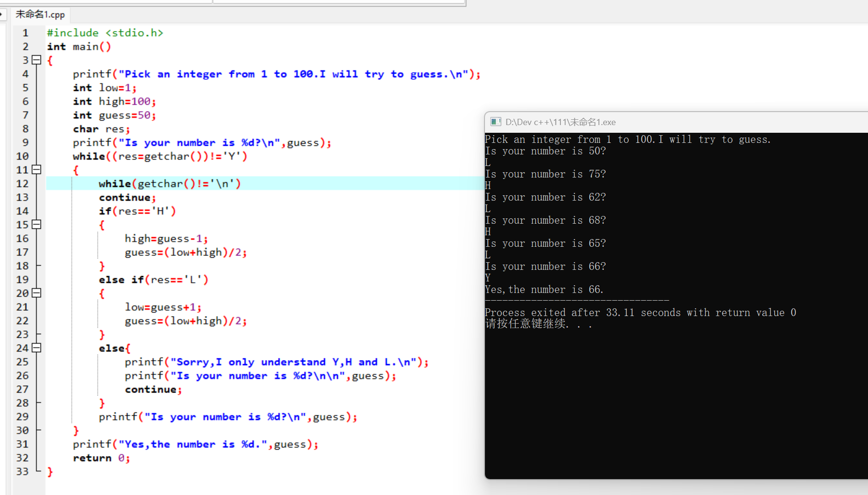Image resolution: width=868 pixels, height=495 pixels.
Task: Select the 未命名1.cpp editor tab
Action: 40,14
